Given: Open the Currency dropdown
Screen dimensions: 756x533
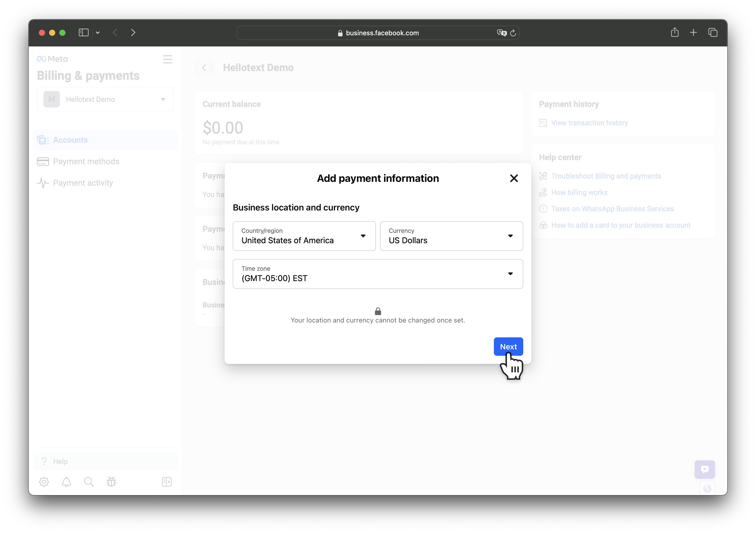Looking at the screenshot, I should coord(451,236).
